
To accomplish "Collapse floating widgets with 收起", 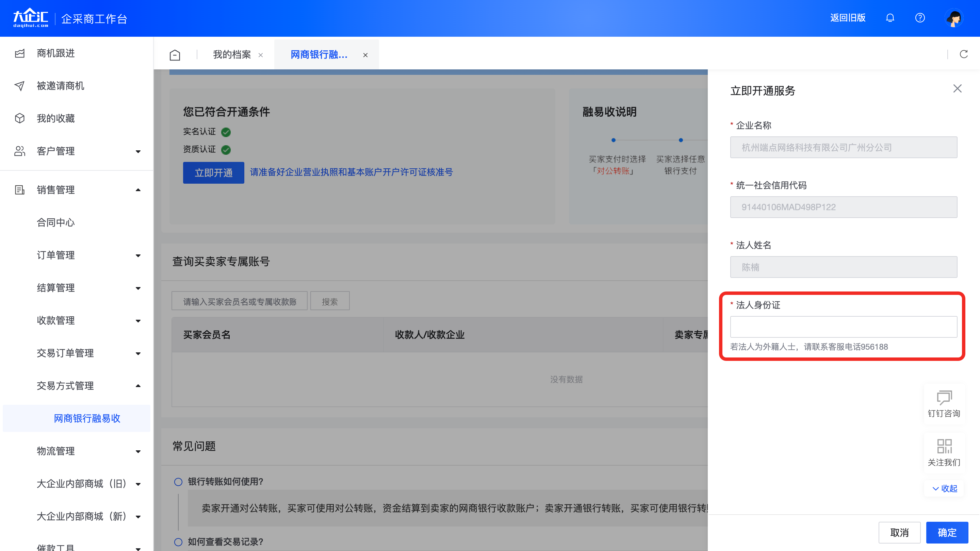I will (x=944, y=488).
